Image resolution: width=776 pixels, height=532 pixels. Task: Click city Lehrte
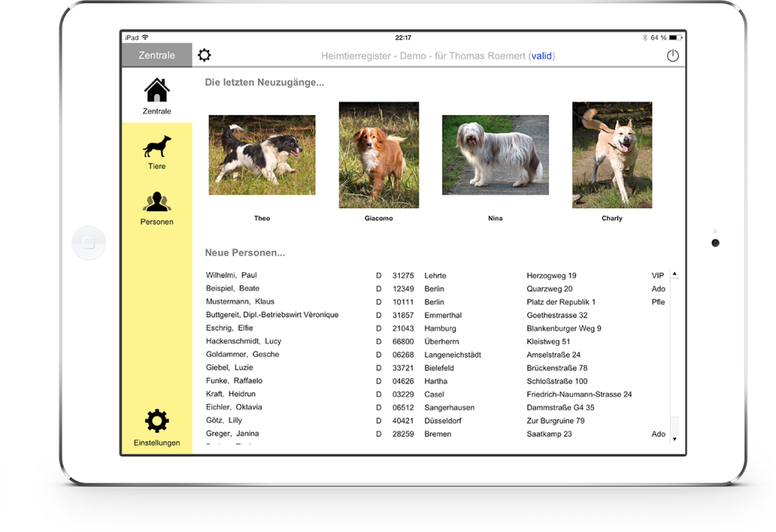tap(435, 276)
